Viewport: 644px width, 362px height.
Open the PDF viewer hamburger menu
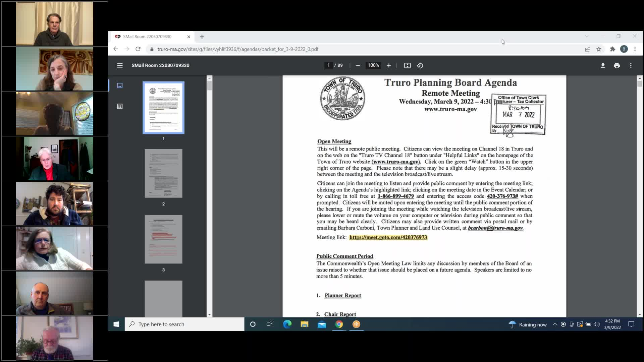[120, 65]
